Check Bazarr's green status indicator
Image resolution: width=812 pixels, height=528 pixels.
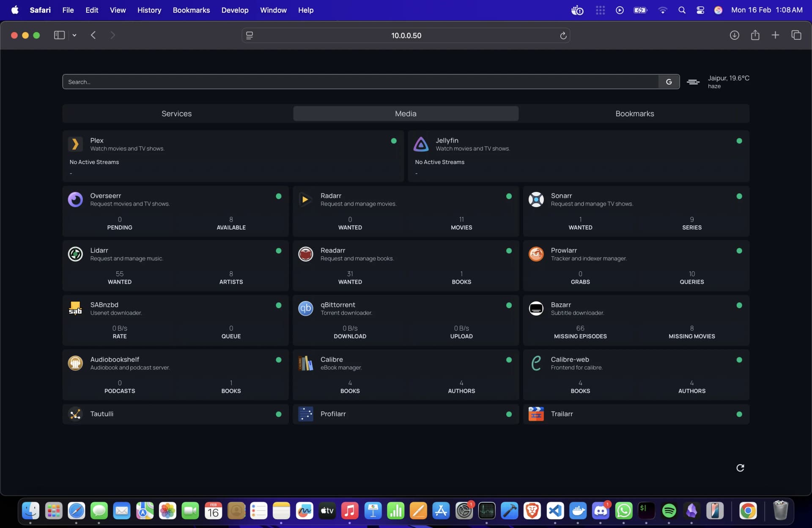point(739,305)
